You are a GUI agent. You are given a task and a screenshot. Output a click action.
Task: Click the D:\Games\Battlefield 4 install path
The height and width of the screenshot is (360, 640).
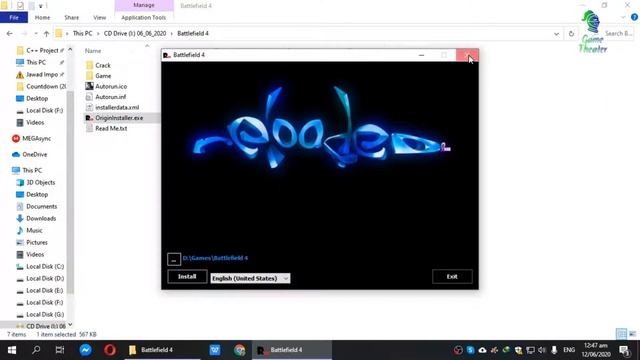215,258
